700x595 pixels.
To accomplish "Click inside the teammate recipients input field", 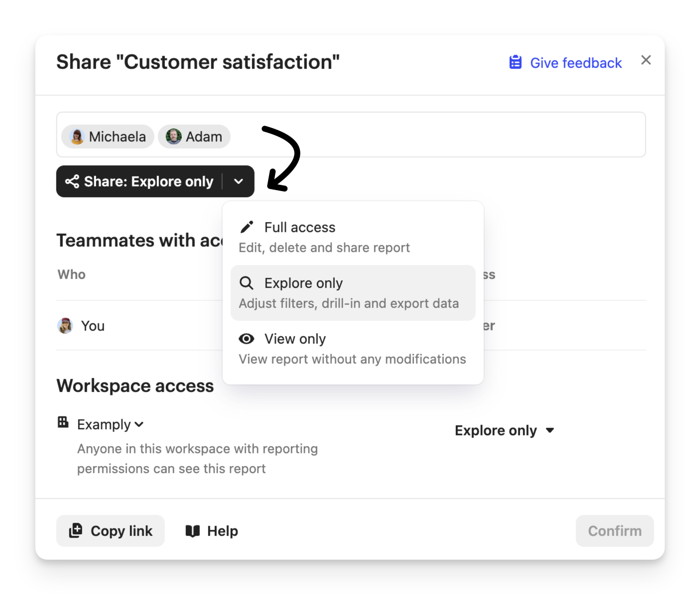I will (x=433, y=134).
